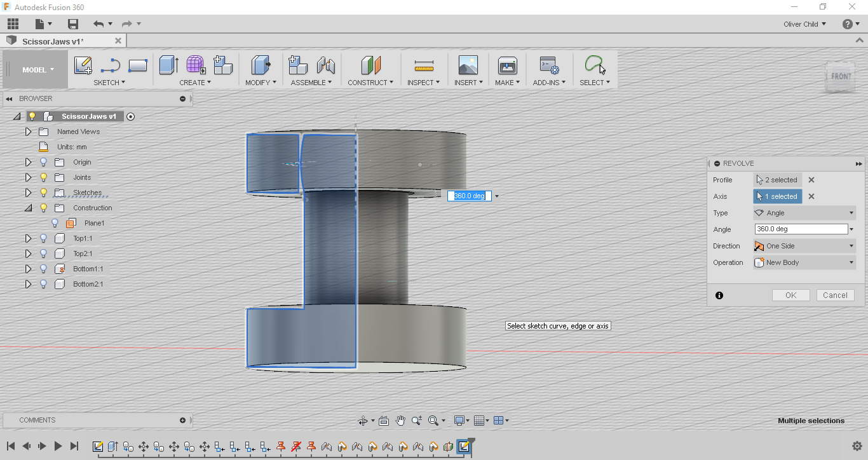Screen dimensions: 868x460
Task: Select the Create Form purple icon
Action: (196, 65)
